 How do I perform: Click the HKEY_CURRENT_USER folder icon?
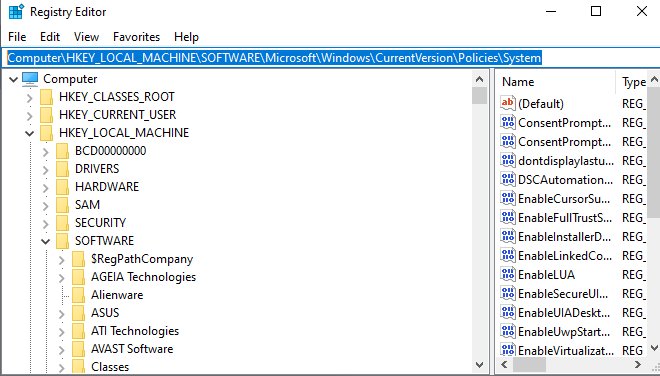(x=47, y=115)
